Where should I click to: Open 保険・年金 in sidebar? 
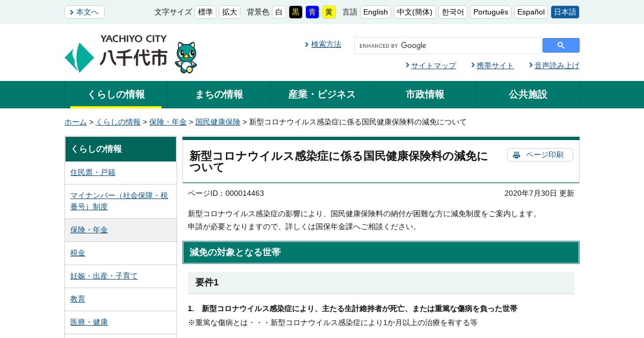point(89,230)
